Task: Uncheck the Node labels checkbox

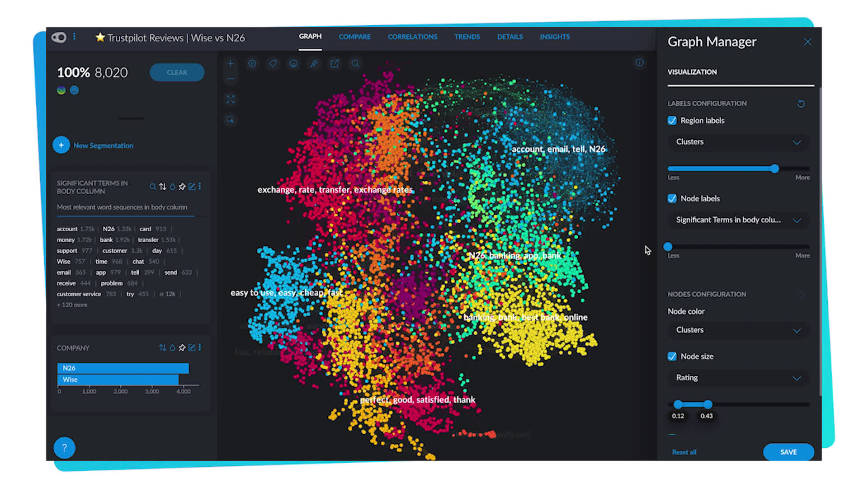Action: [672, 199]
